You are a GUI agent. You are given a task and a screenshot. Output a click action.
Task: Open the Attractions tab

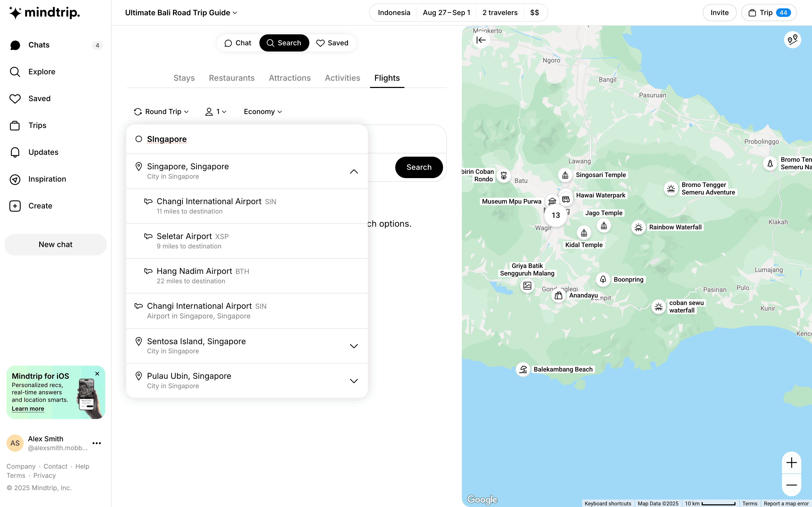[289, 78]
